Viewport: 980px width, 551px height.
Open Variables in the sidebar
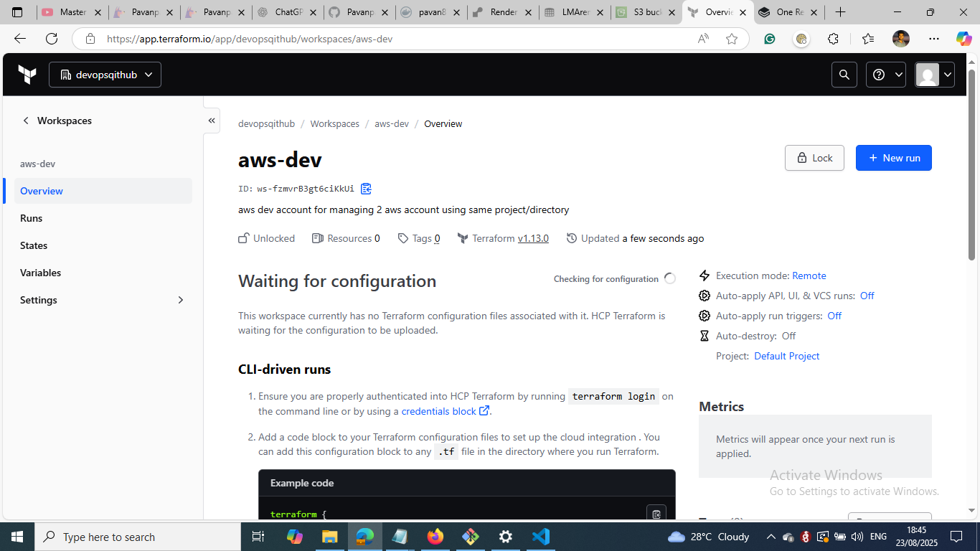tap(41, 273)
